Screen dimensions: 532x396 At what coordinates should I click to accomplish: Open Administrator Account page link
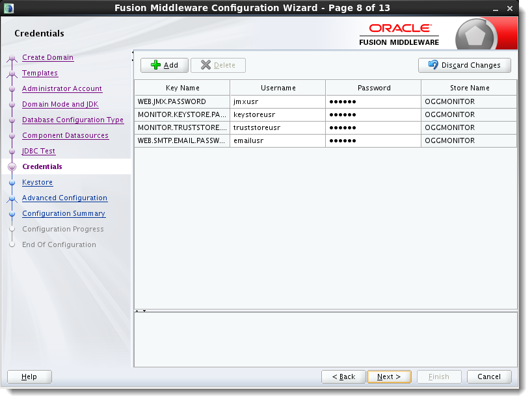click(62, 88)
